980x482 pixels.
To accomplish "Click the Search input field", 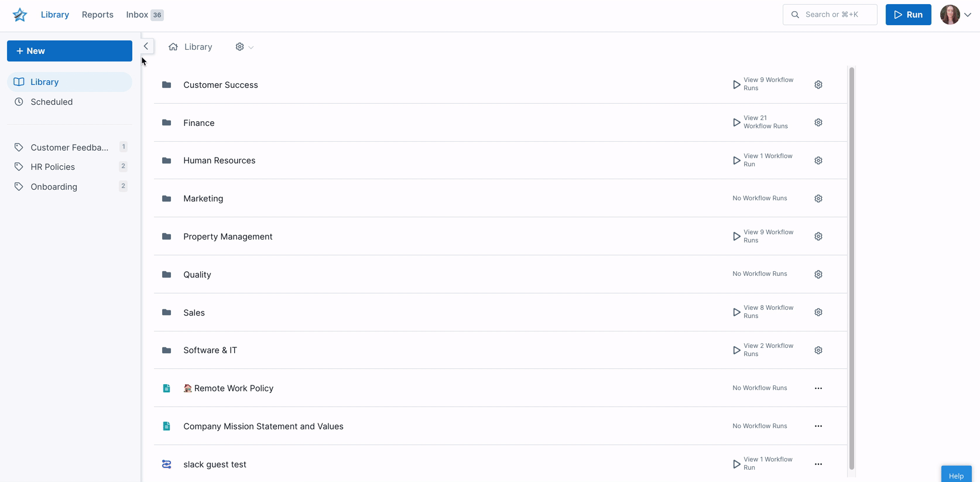I will (x=830, y=15).
